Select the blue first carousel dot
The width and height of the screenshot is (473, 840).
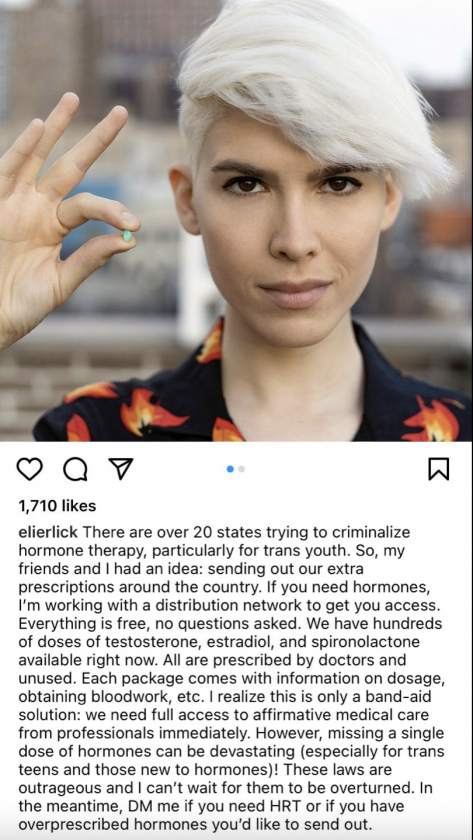coord(230,469)
